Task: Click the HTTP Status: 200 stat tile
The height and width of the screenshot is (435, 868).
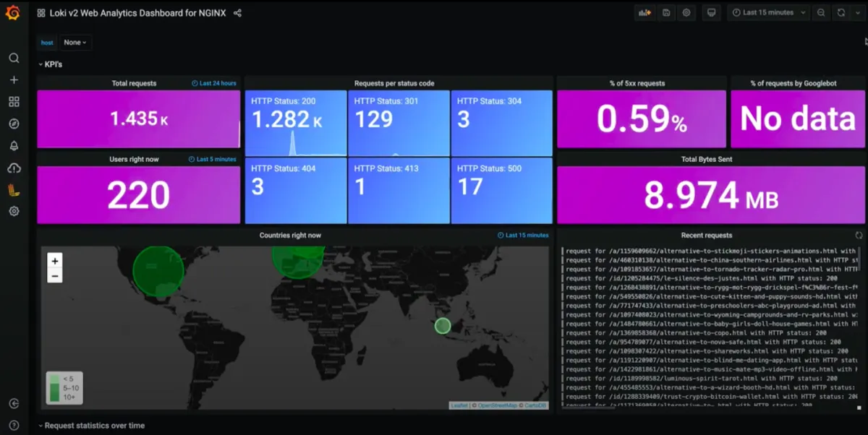Action: [x=296, y=123]
